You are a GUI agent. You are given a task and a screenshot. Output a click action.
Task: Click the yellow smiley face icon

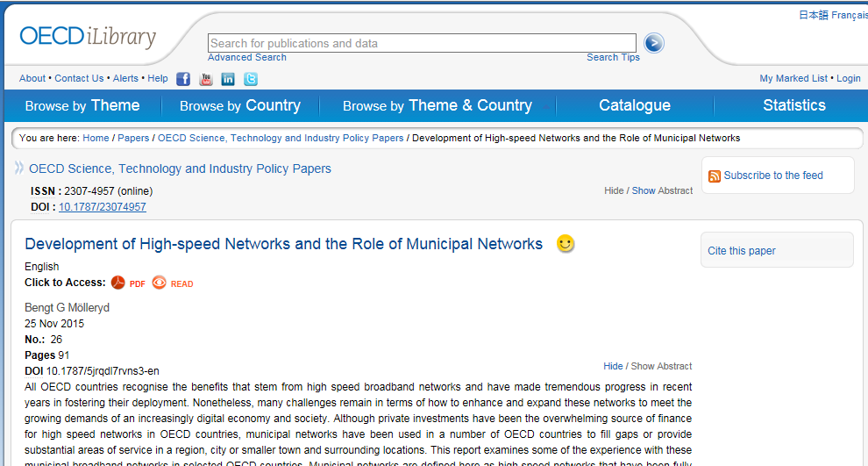click(x=566, y=243)
